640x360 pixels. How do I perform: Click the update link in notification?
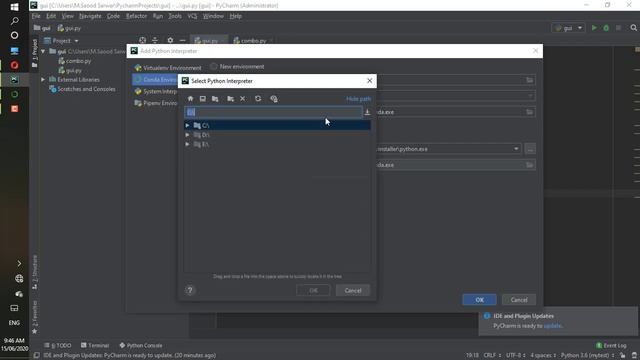pos(552,326)
